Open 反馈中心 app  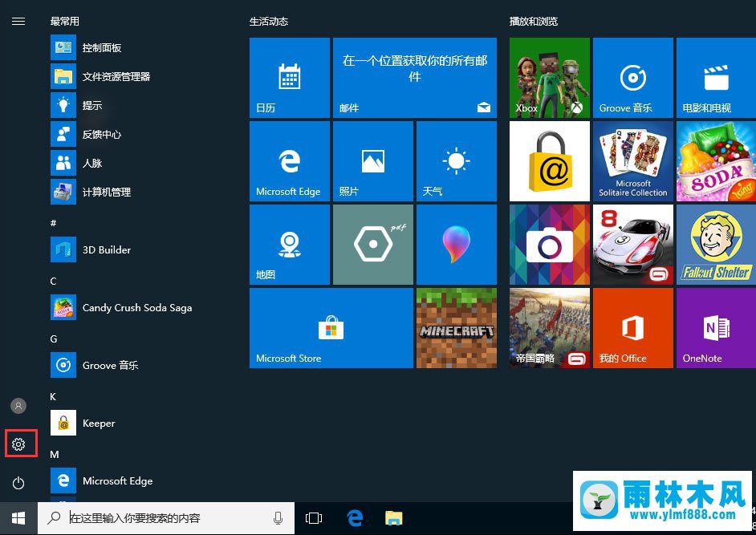87,134
